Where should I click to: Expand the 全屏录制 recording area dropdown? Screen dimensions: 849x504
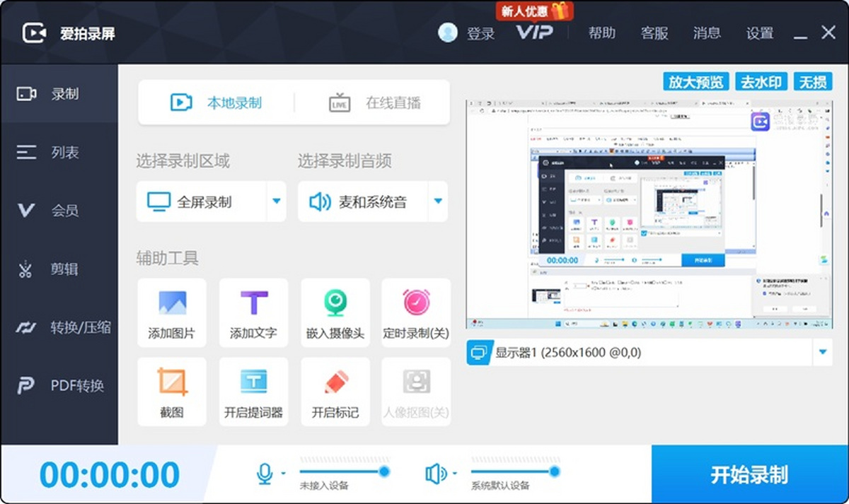click(275, 201)
